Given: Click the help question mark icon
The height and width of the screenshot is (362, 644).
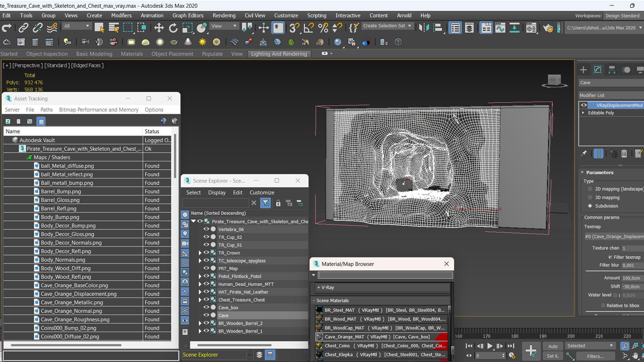Looking at the screenshot, I should pyautogui.click(x=398, y=42).
